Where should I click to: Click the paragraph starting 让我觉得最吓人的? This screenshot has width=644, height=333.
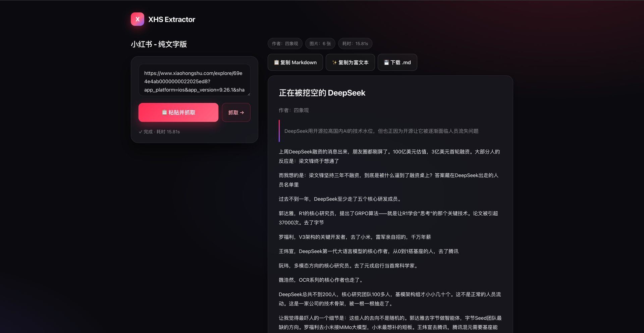click(390, 323)
